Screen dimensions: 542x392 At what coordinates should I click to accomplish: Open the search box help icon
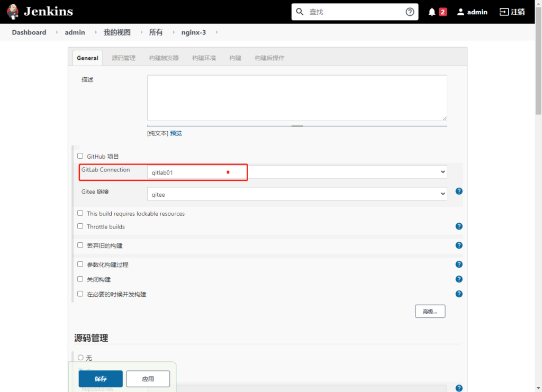tap(410, 12)
